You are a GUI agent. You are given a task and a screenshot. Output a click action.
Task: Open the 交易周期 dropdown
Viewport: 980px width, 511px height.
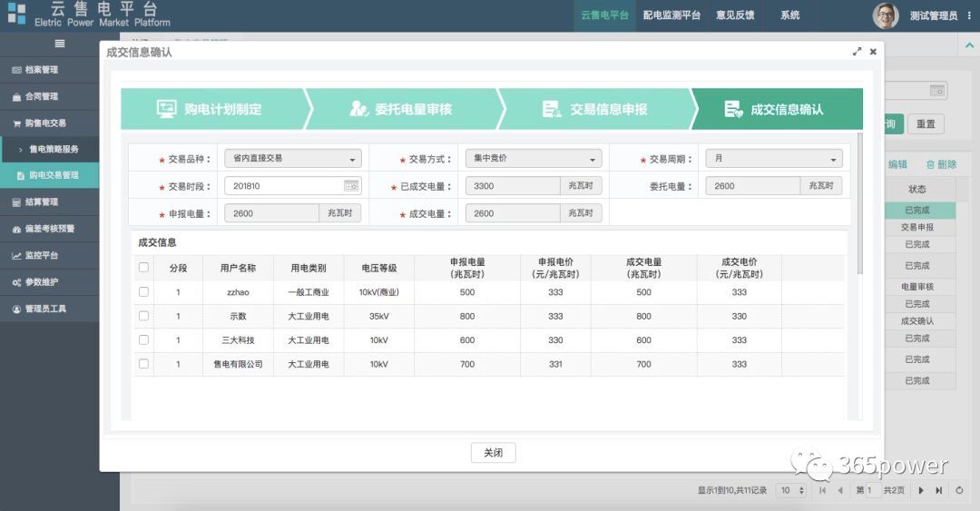pos(773,159)
